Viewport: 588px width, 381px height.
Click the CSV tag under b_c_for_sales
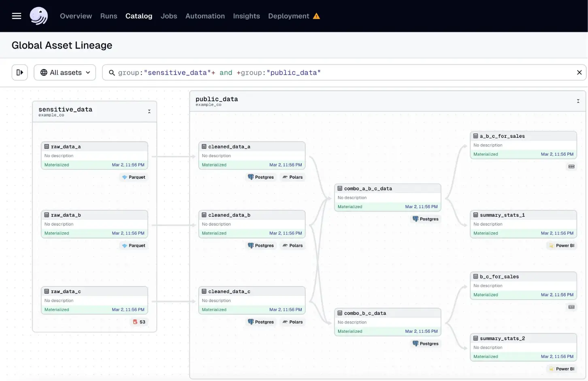pos(571,307)
